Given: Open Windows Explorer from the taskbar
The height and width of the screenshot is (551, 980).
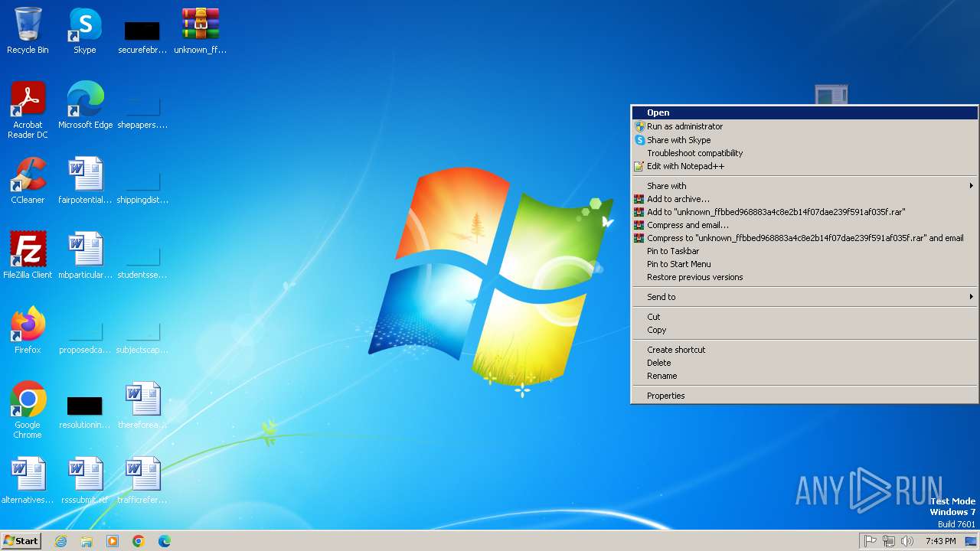Looking at the screenshot, I should click(x=87, y=541).
